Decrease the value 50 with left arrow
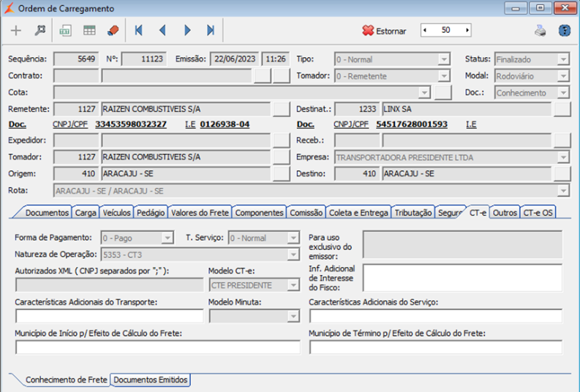 click(425, 30)
